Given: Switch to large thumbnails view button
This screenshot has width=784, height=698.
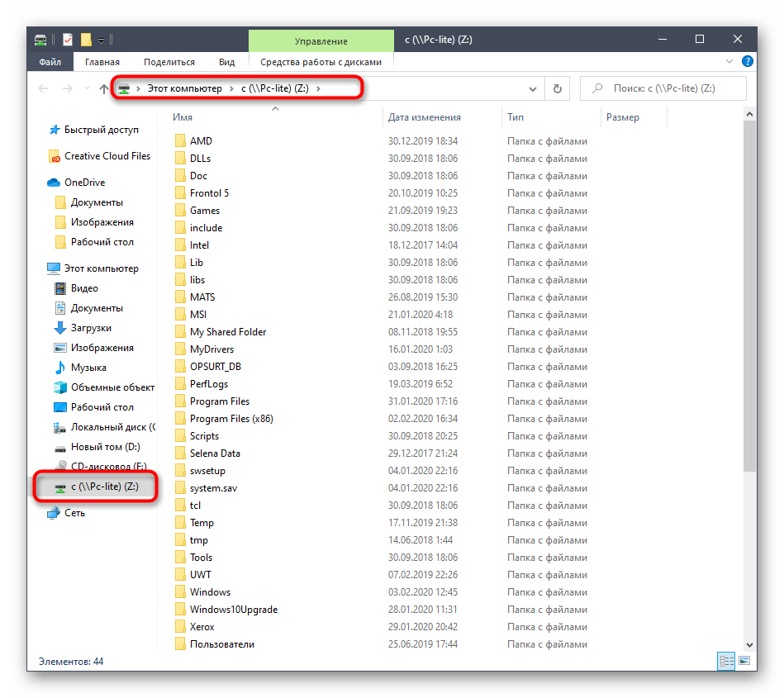Looking at the screenshot, I should [744, 661].
